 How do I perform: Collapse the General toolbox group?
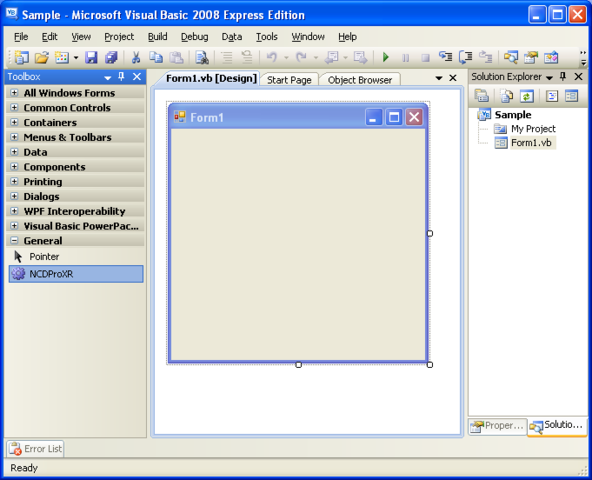(14, 240)
